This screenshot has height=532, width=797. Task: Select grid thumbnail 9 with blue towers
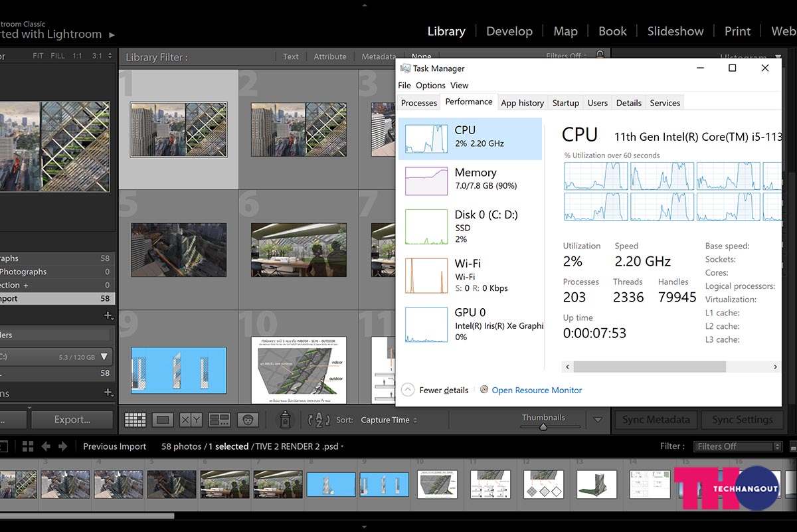click(x=179, y=370)
